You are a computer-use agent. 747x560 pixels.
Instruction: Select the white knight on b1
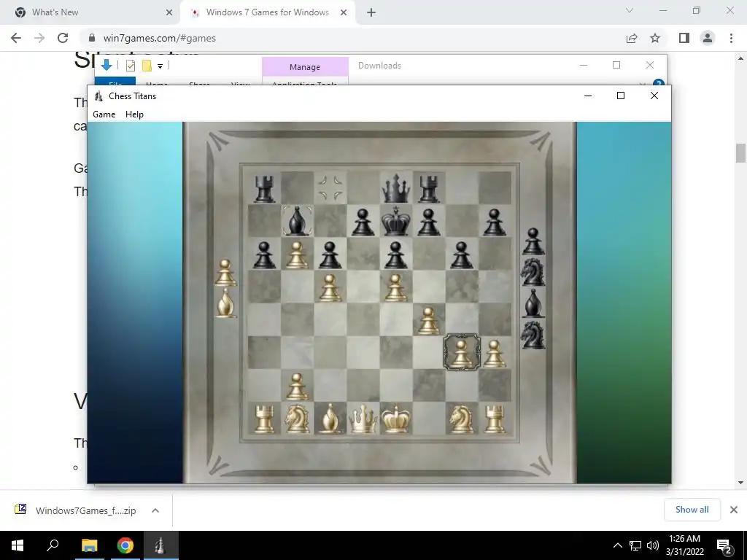pos(298,419)
